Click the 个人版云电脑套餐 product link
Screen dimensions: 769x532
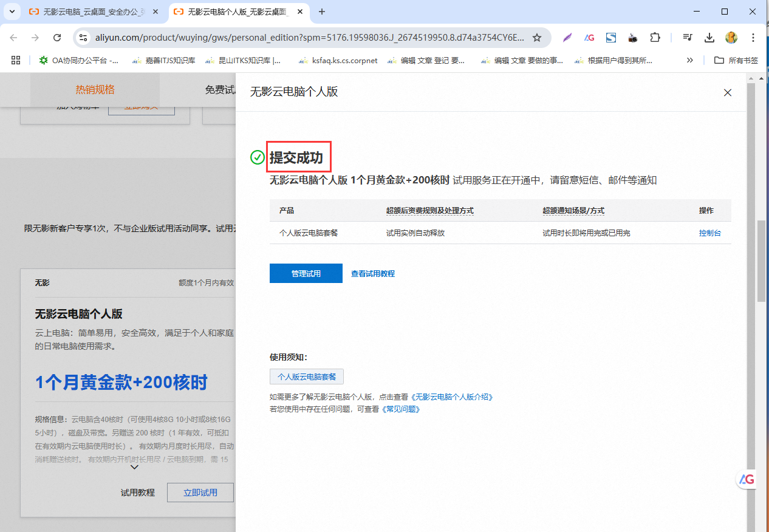click(x=309, y=233)
